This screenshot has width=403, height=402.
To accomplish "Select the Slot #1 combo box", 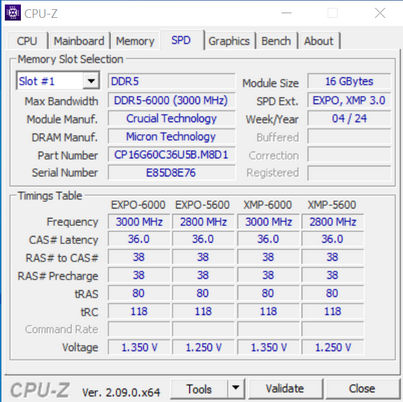I will (x=58, y=81).
